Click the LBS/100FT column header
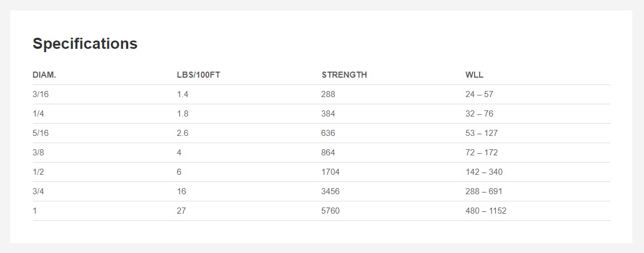 [199, 75]
